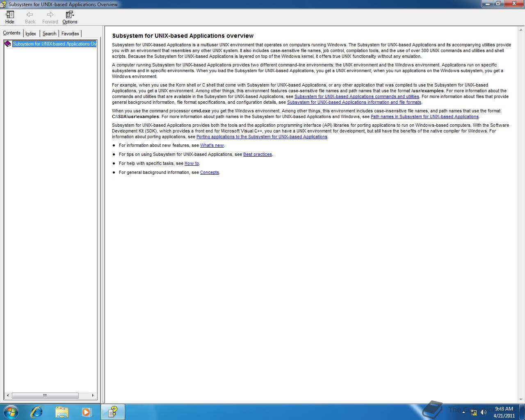Switch to the Contents tab
Viewport: 525px width, 420px height.
11,33
